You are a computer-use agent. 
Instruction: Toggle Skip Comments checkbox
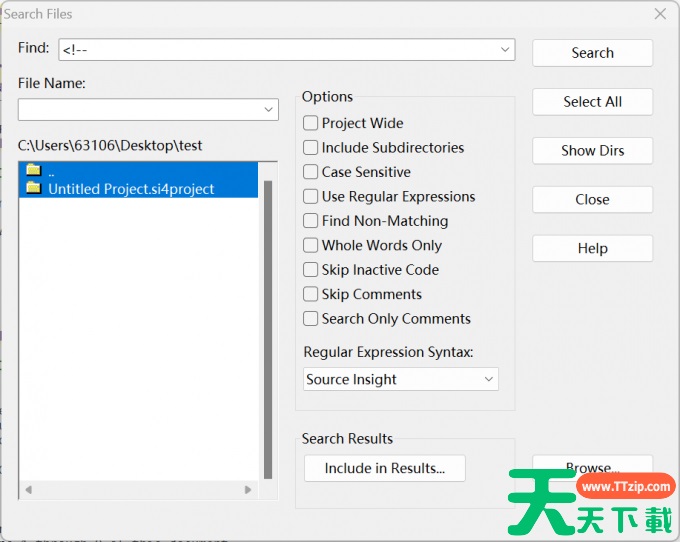[x=311, y=294]
